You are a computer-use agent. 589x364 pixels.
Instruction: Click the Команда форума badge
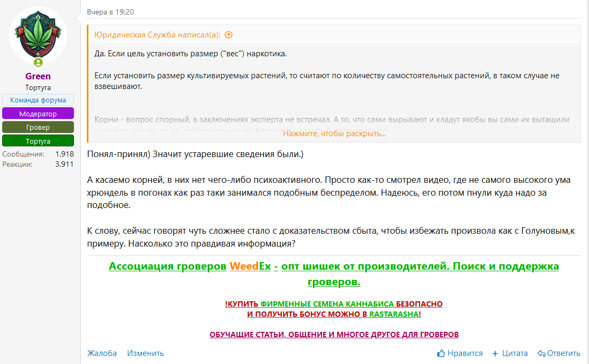click(x=38, y=100)
